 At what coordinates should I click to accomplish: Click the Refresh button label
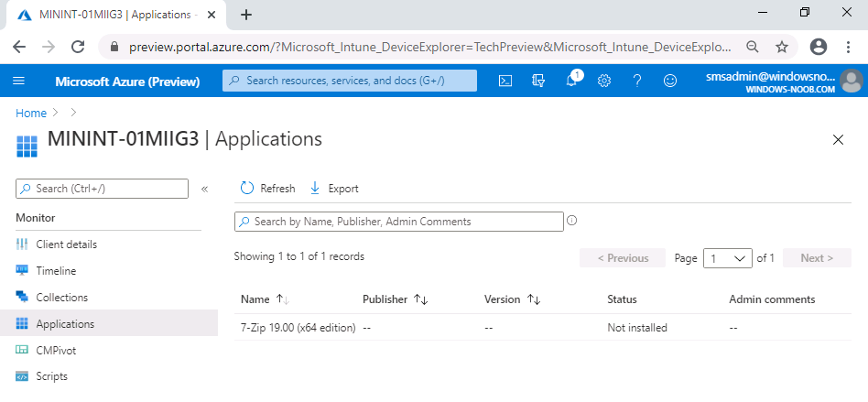pos(277,189)
